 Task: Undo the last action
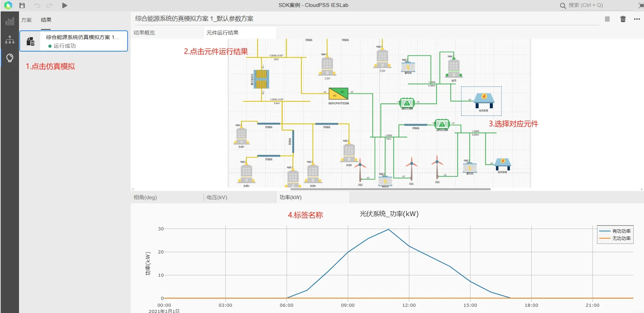click(37, 6)
